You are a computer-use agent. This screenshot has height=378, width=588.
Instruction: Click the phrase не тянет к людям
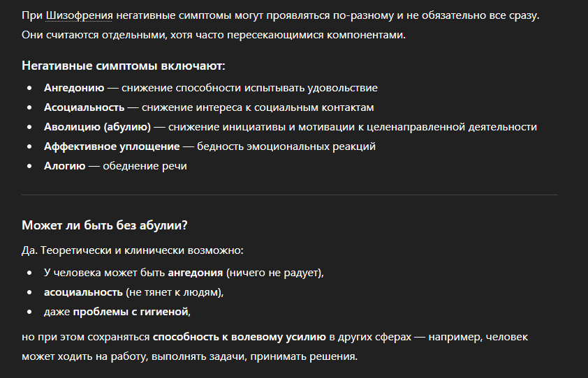pyautogui.click(x=175, y=292)
